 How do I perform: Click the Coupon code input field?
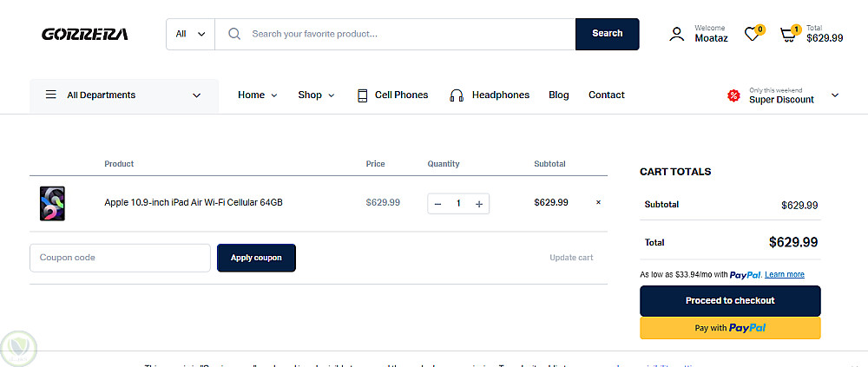tap(120, 258)
